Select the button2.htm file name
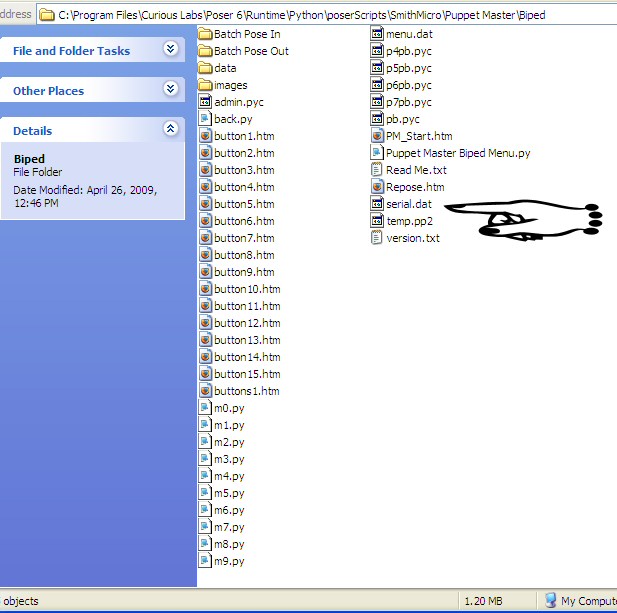This screenshot has height=613, width=617. (x=244, y=153)
